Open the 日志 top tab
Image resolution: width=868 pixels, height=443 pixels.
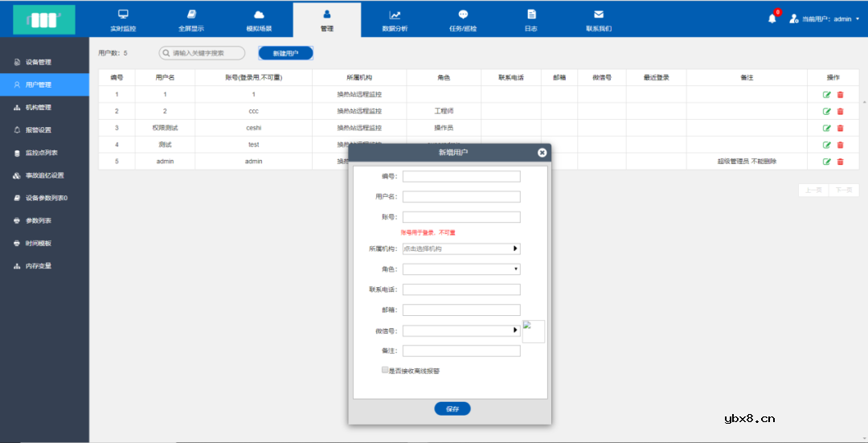point(531,20)
